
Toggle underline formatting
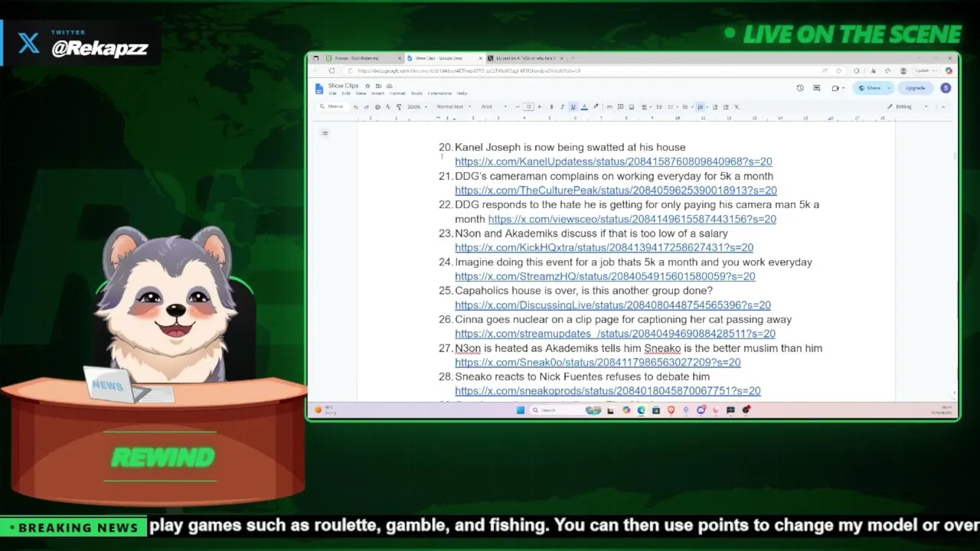pyautogui.click(x=573, y=107)
